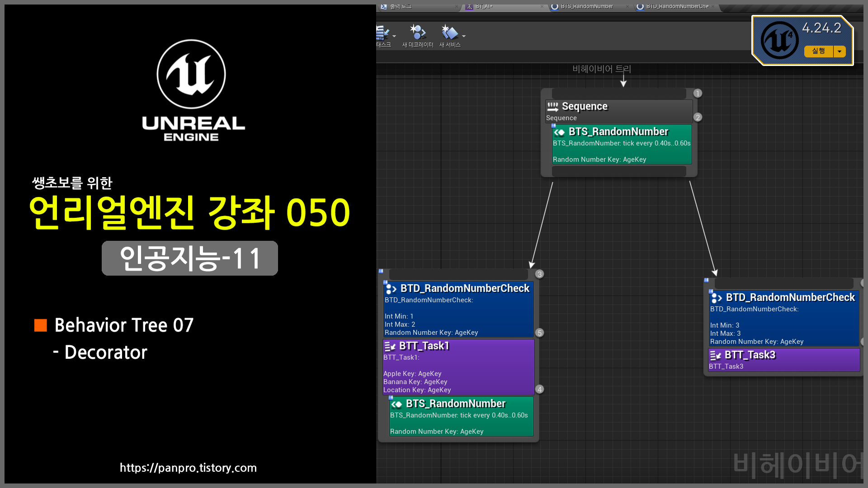
Task: Click the New Service toolbar icon
Action: click(449, 33)
